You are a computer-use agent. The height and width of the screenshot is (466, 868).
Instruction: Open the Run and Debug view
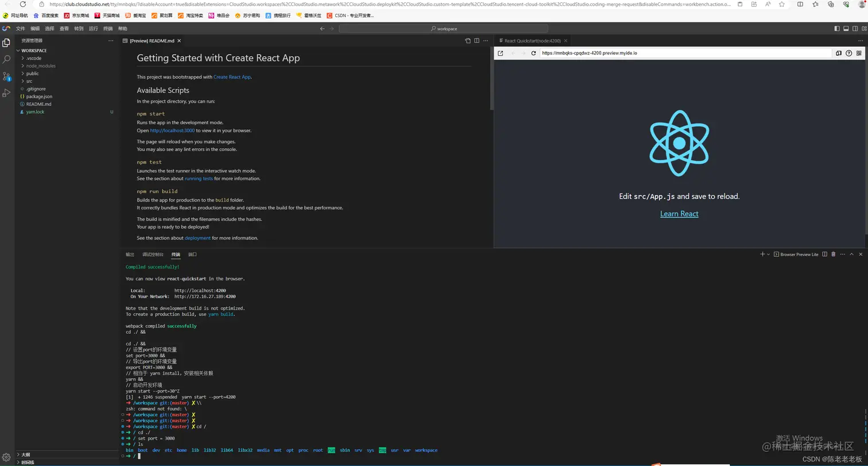pyautogui.click(x=6, y=93)
